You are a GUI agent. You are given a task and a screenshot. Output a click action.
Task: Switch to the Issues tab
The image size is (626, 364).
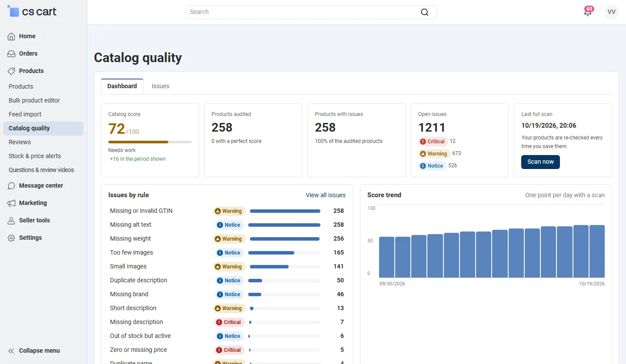[160, 86]
